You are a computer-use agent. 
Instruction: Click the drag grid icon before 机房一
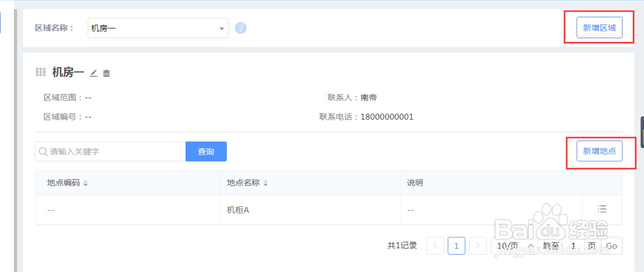(x=41, y=72)
